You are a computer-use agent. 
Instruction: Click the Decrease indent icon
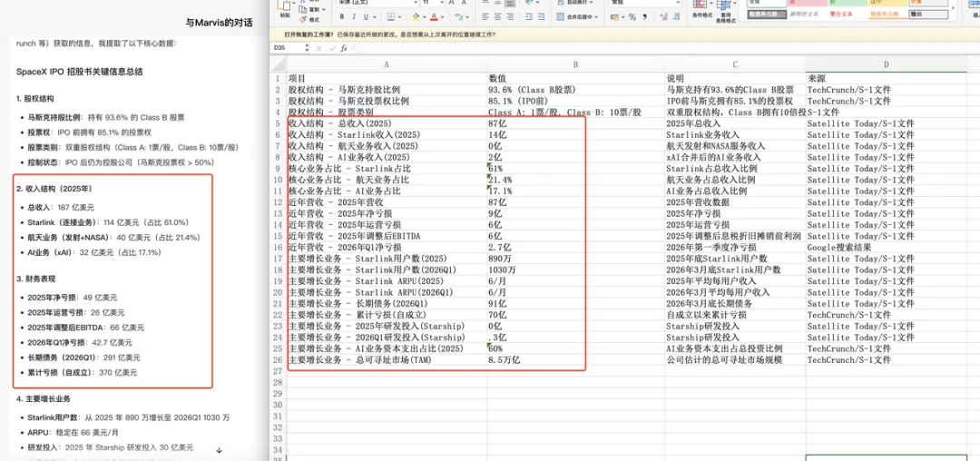click(529, 17)
